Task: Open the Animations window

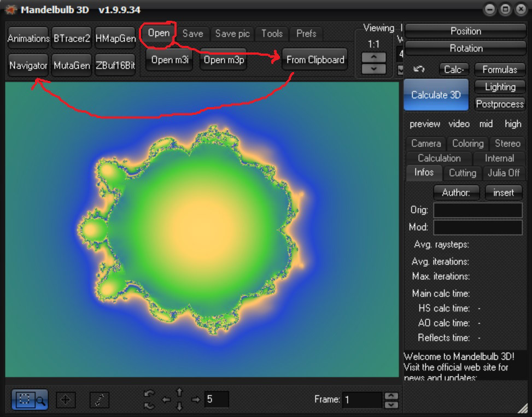Action: (x=28, y=38)
